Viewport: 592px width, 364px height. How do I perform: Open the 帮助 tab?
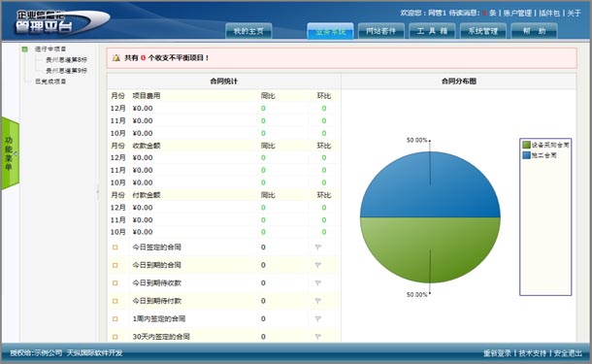tap(534, 31)
